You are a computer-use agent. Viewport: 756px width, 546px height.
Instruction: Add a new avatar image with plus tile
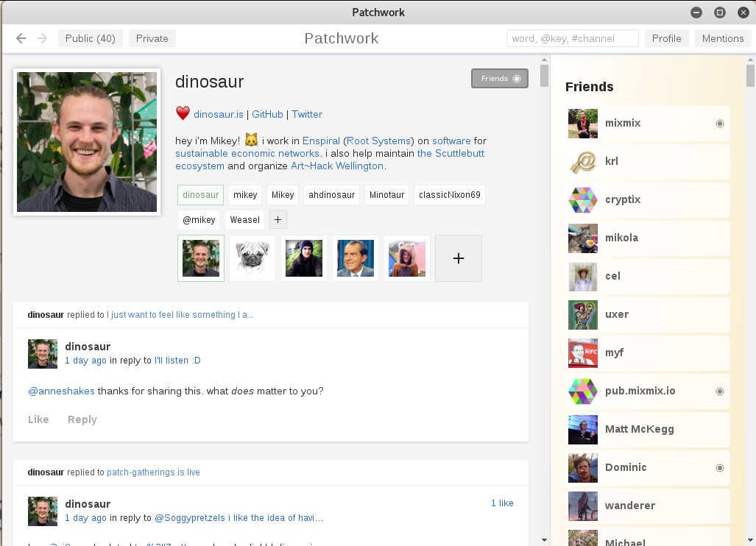459,258
